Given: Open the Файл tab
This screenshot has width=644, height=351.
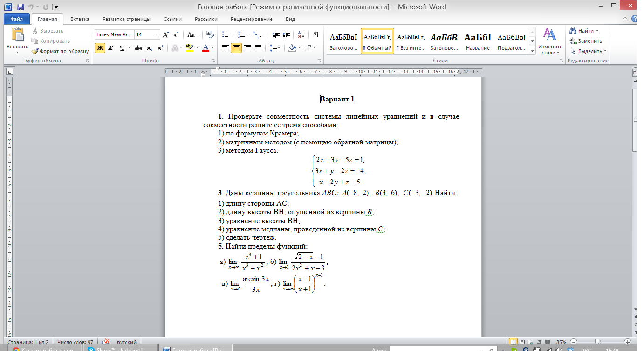Looking at the screenshot, I should 16,19.
